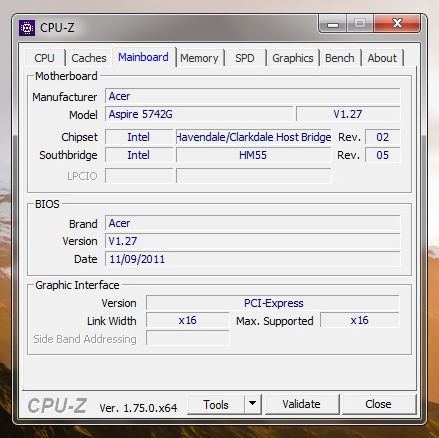
Task: Click the first empty LPCIO field
Action: click(139, 176)
